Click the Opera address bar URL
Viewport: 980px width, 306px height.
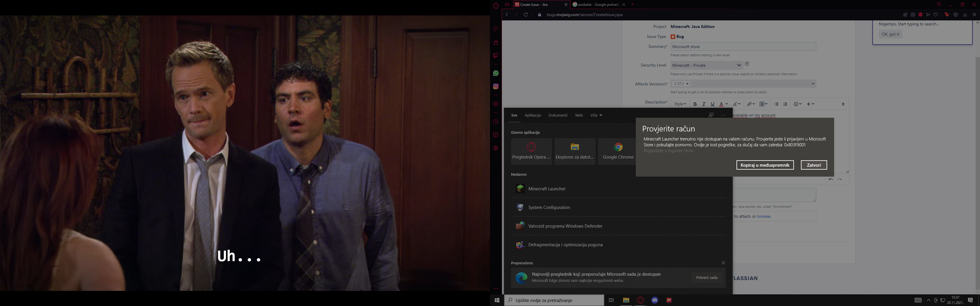584,15
